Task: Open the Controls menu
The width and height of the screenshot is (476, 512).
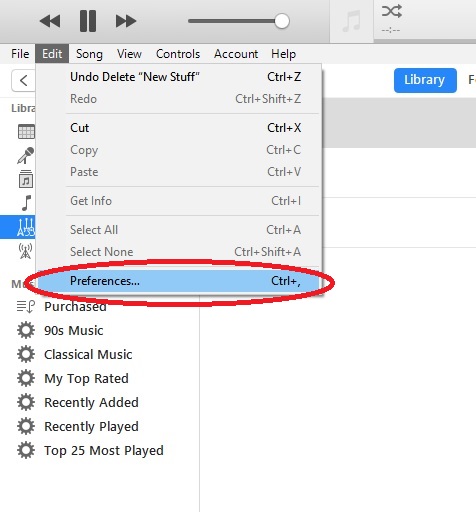Action: [x=178, y=54]
